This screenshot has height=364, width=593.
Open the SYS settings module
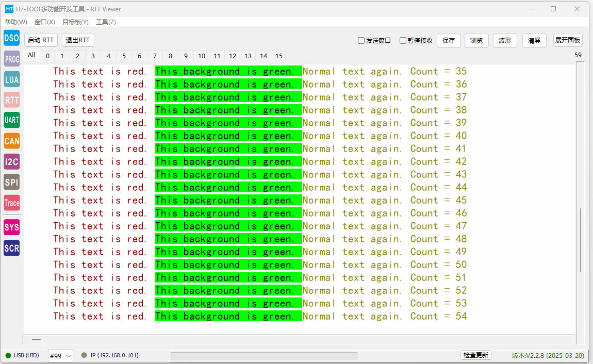[x=12, y=227]
